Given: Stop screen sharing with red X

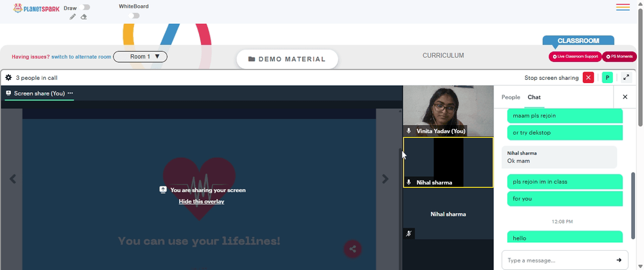Looking at the screenshot, I should pos(588,78).
